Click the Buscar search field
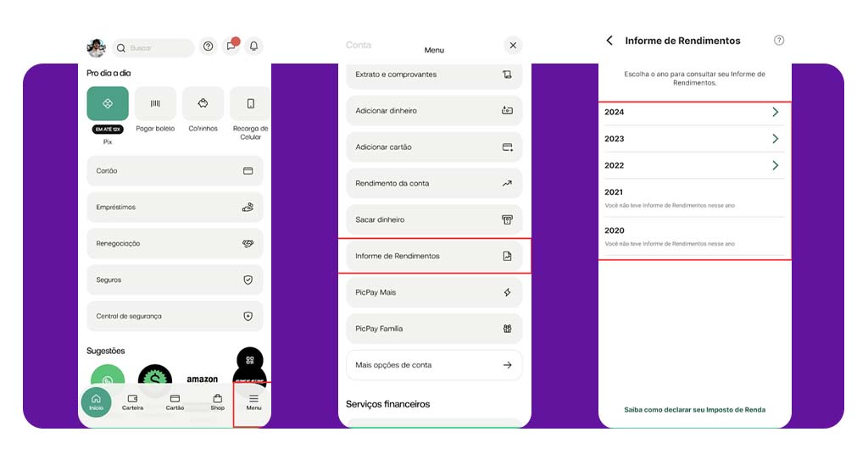This screenshot has width=868, height=454. tap(153, 48)
